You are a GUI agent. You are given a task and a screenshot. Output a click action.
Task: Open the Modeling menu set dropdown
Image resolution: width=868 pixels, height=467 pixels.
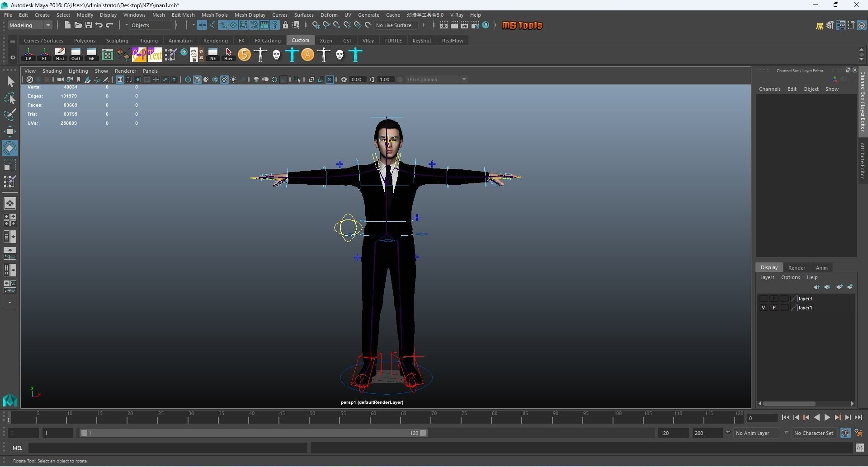(30, 25)
